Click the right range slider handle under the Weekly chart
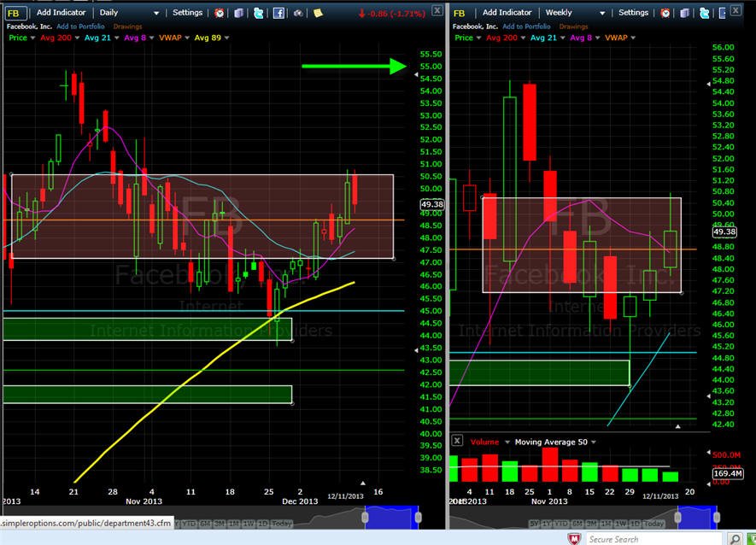The height and width of the screenshot is (545, 756). 717,518
